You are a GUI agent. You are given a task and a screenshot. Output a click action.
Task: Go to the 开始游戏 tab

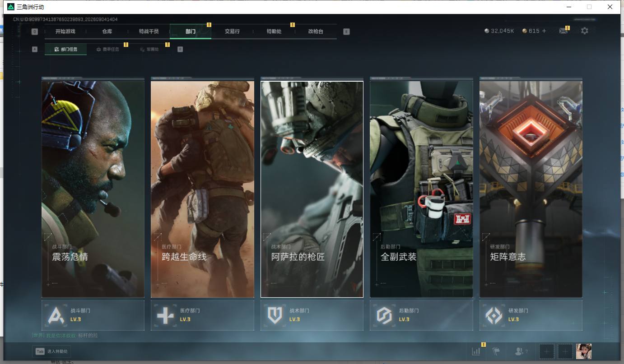pos(65,32)
